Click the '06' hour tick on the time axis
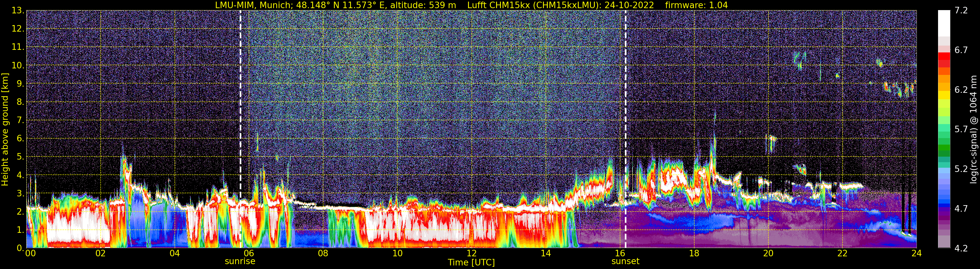The height and width of the screenshot is (269, 980). tap(249, 253)
